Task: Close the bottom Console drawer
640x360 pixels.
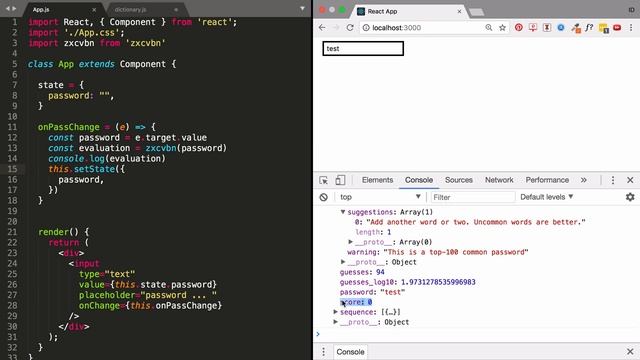Action: pyautogui.click(x=630, y=351)
